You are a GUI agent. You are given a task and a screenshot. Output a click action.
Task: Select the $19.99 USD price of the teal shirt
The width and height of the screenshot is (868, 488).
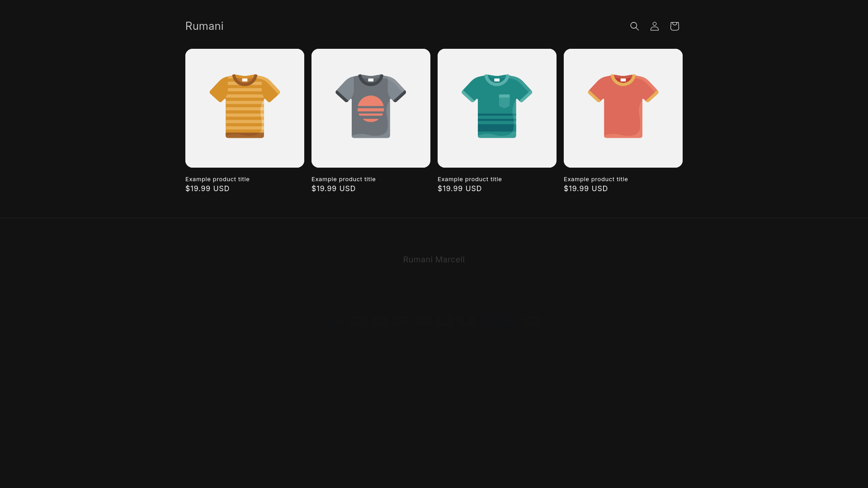(460, 188)
